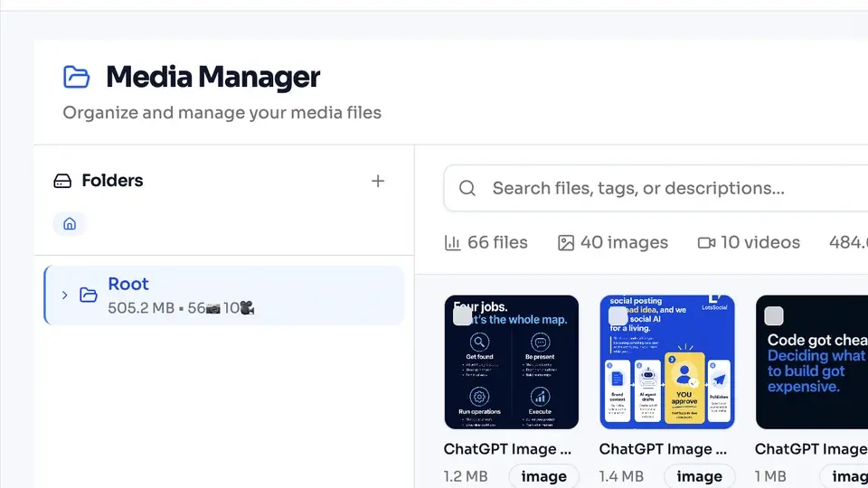Check the Four jobs image checkbox

(x=463, y=316)
